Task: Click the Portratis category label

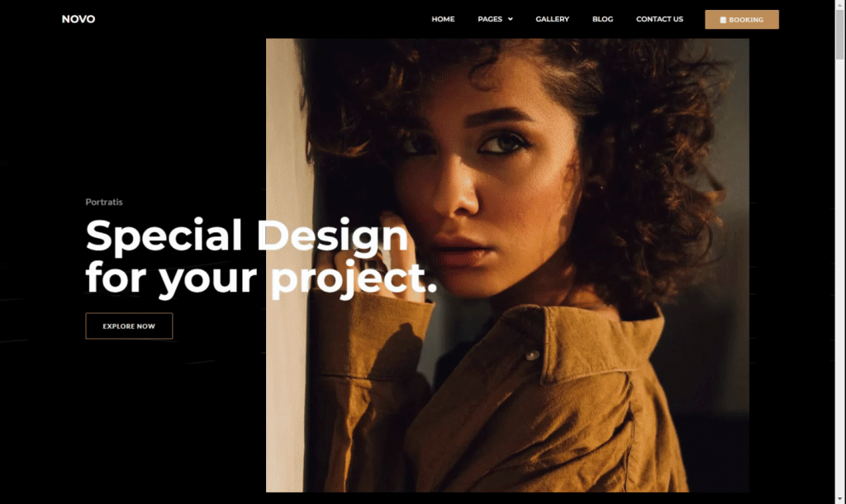Action: pos(104,202)
